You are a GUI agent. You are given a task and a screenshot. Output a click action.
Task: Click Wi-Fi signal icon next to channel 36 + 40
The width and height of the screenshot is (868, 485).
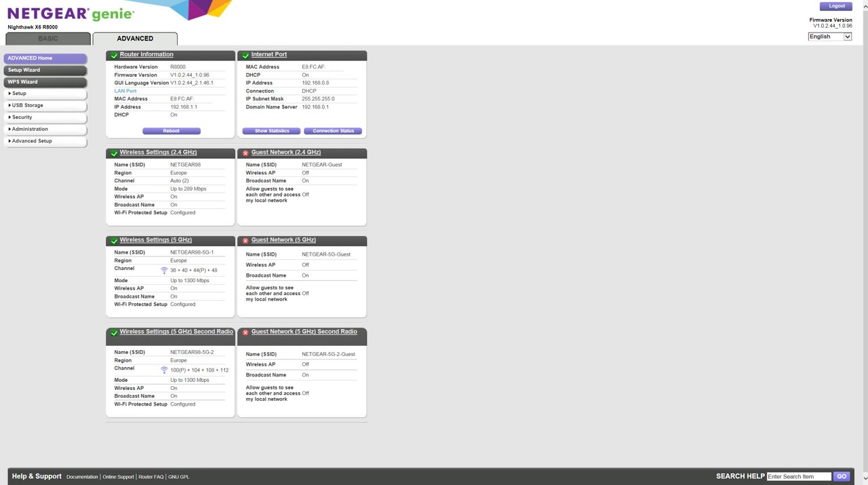pos(164,270)
